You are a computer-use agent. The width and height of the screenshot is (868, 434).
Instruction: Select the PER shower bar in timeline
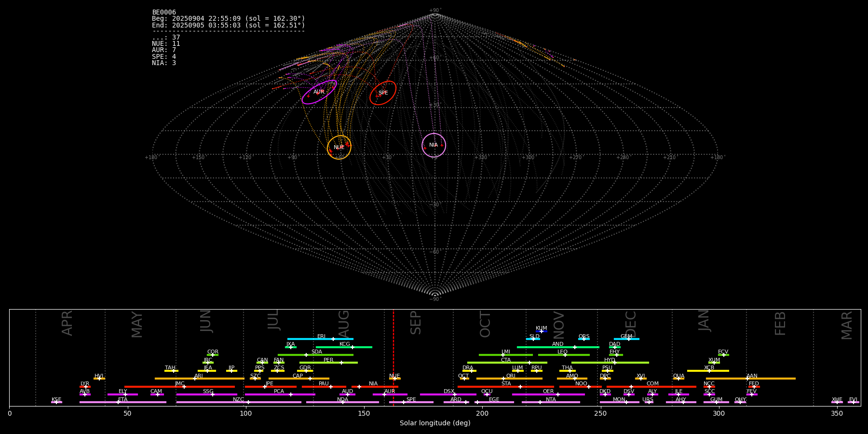pyautogui.click(x=328, y=363)
